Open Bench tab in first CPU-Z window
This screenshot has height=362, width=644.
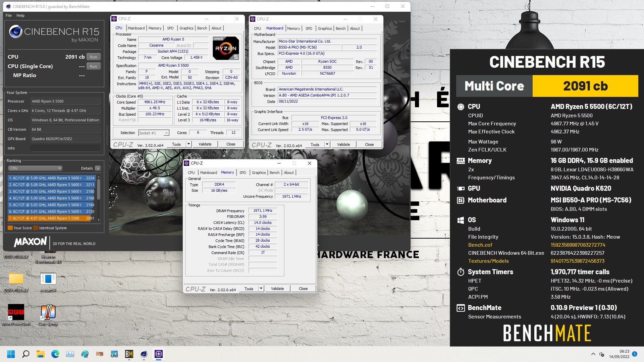[202, 28]
